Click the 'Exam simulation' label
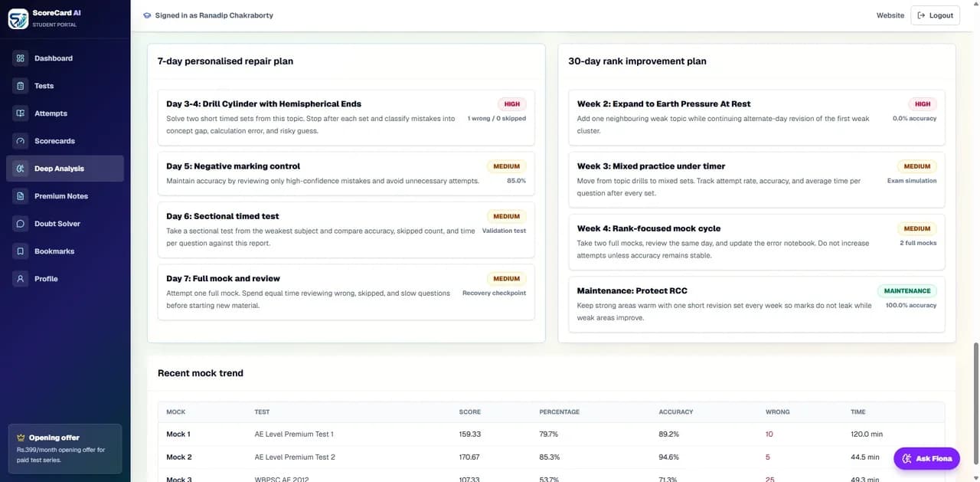Viewport: 980px width, 482px height. click(x=912, y=181)
